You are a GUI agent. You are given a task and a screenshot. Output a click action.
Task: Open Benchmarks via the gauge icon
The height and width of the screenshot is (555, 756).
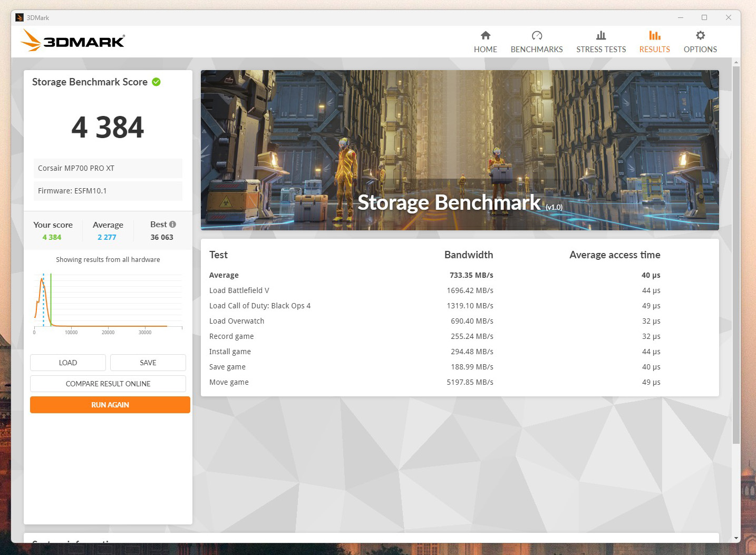coord(537,35)
